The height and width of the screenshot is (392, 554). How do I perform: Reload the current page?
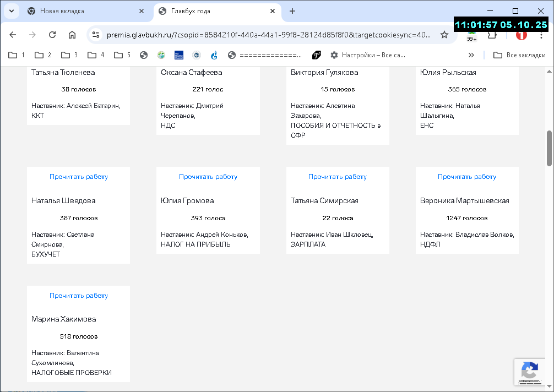[x=52, y=35]
